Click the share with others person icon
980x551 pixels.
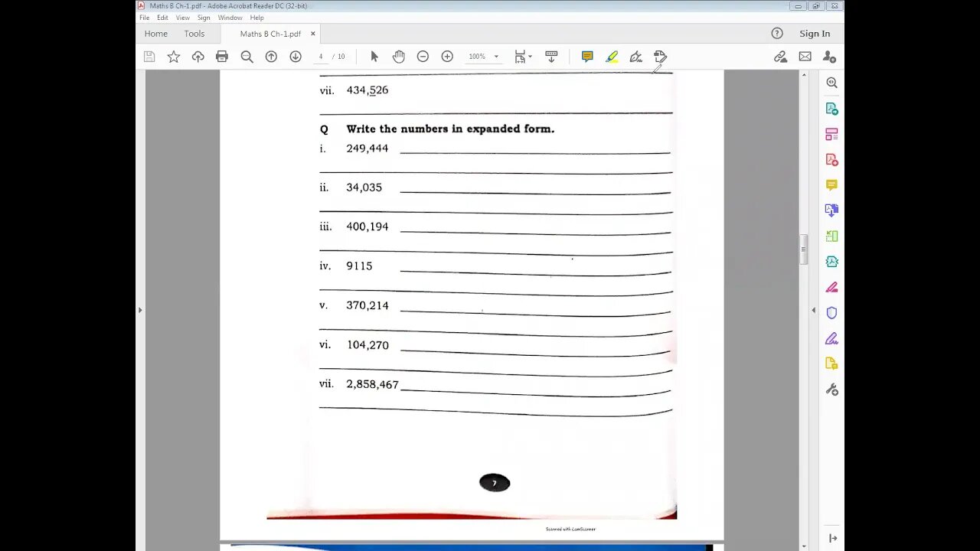click(x=829, y=57)
